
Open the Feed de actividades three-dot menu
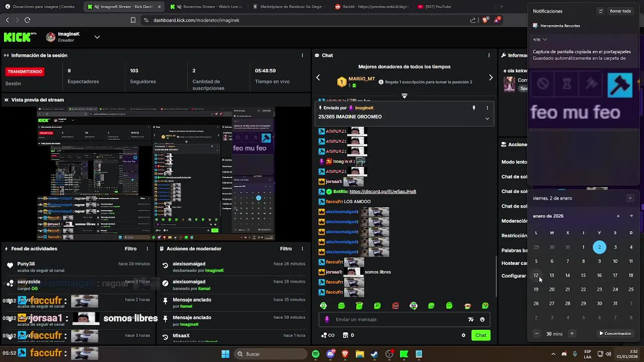coord(147,248)
